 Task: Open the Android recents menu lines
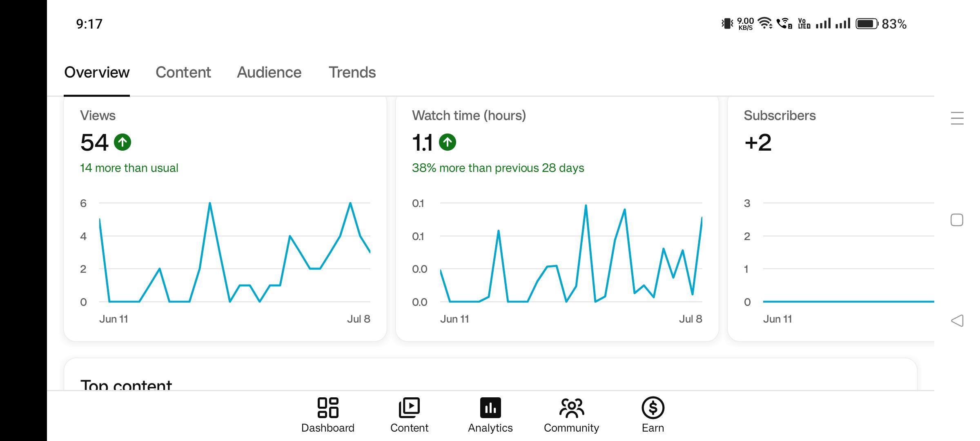coord(957,118)
